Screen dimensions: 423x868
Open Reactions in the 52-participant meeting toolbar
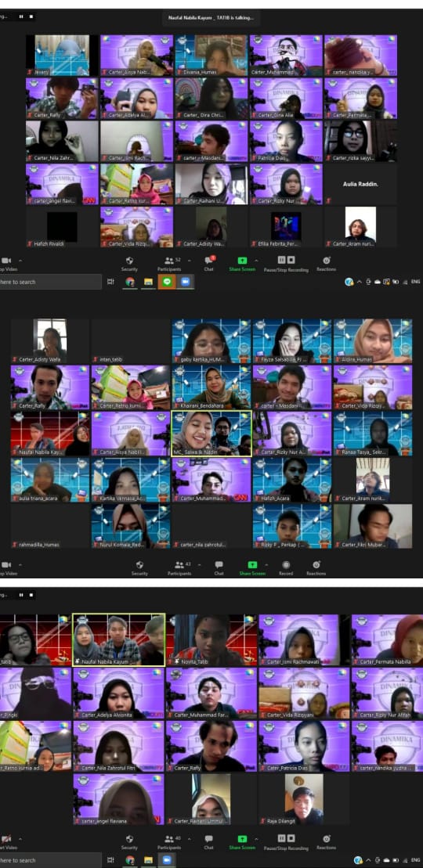click(x=326, y=264)
